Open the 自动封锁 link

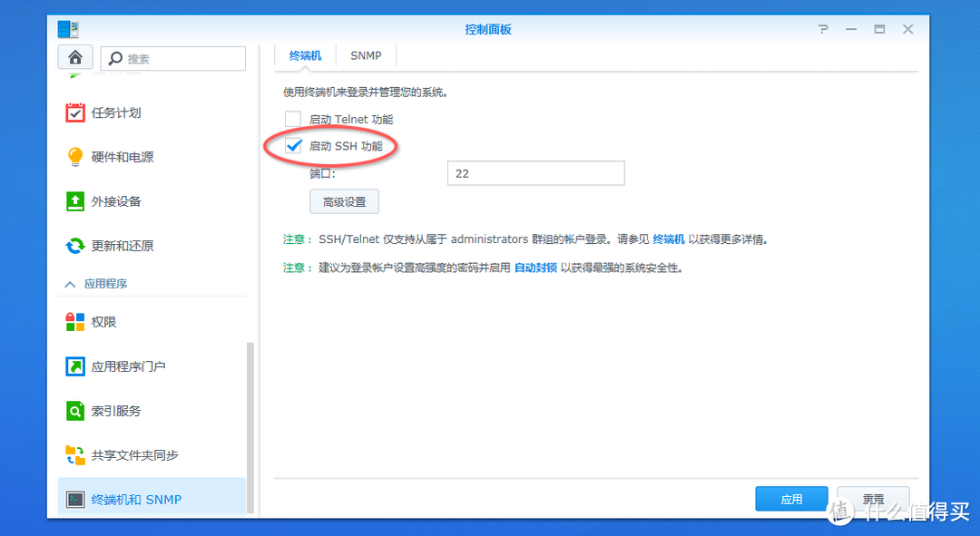(x=535, y=268)
